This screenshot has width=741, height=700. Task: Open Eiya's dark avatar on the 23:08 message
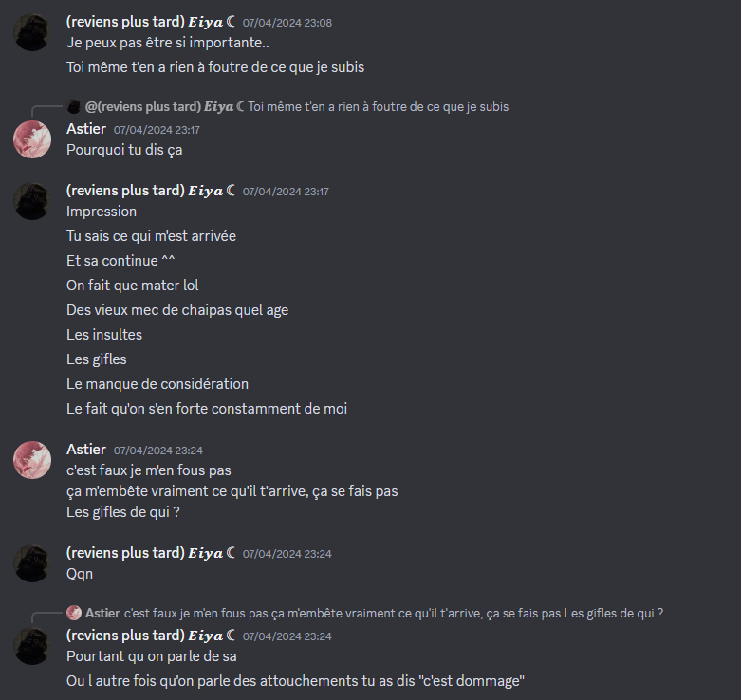32,32
